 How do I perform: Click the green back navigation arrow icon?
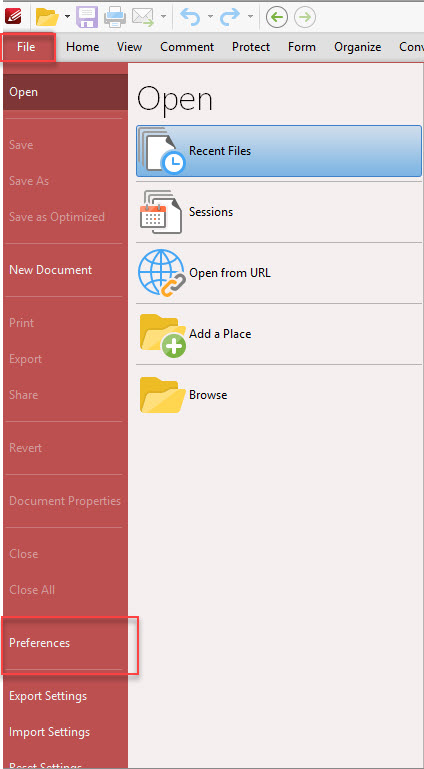pyautogui.click(x=277, y=18)
